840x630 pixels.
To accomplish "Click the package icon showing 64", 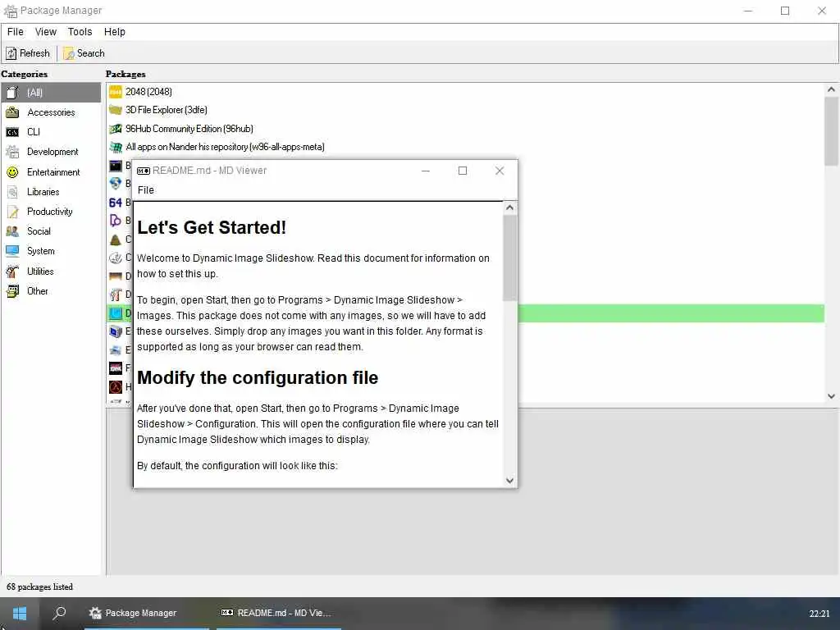I will (116, 203).
